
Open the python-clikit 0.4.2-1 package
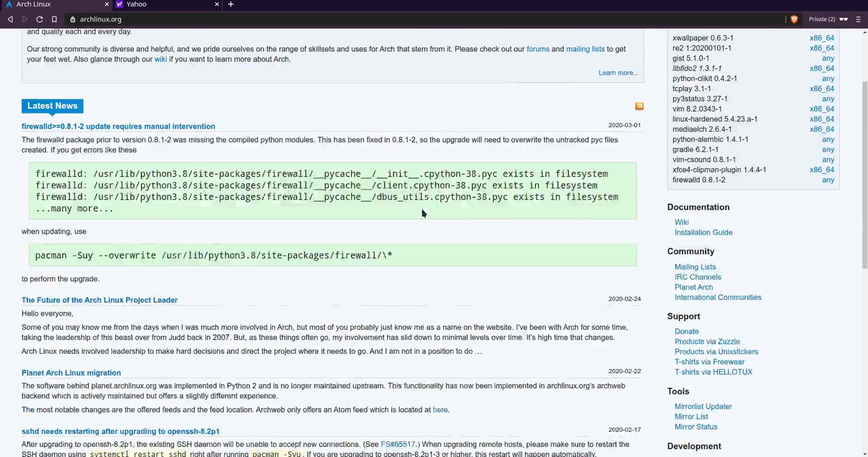tap(705, 78)
